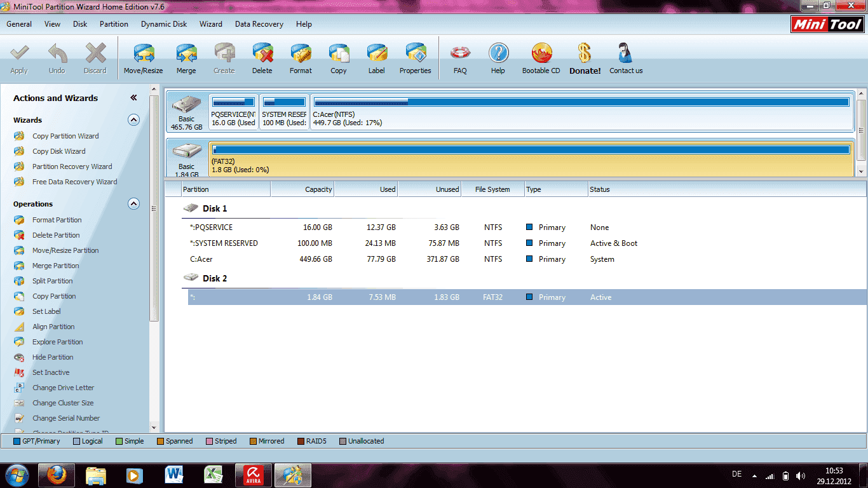Select the *:SYSTEM RESERVED partition row

(527, 243)
